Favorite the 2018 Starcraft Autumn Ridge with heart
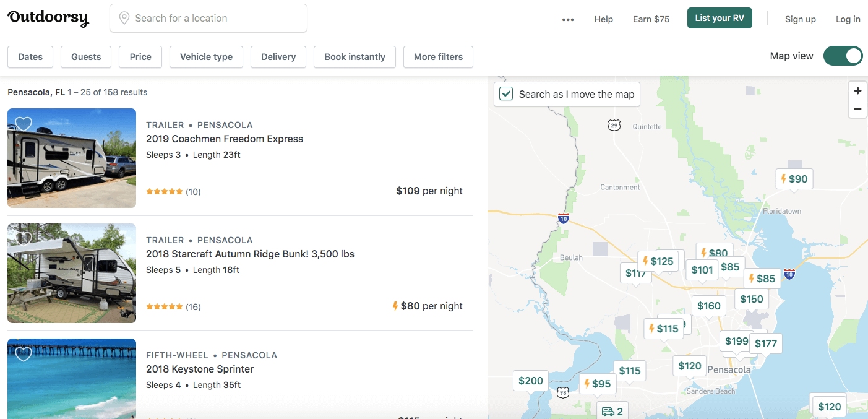 click(x=24, y=239)
